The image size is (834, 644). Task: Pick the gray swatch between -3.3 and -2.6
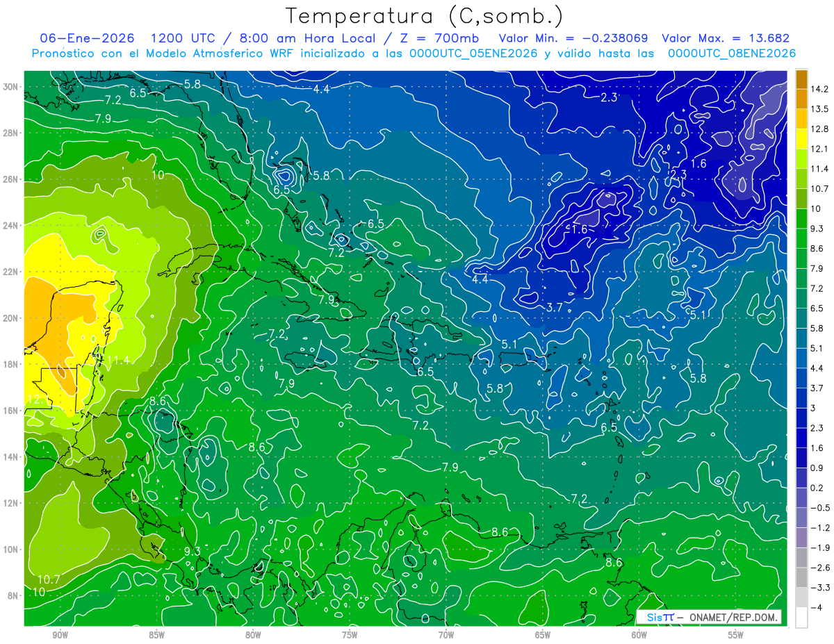point(801,577)
